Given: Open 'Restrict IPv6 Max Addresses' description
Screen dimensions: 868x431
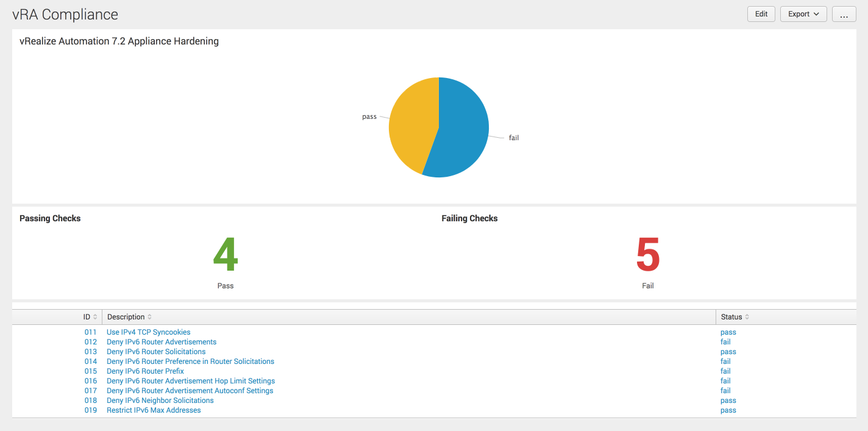Looking at the screenshot, I should [154, 410].
